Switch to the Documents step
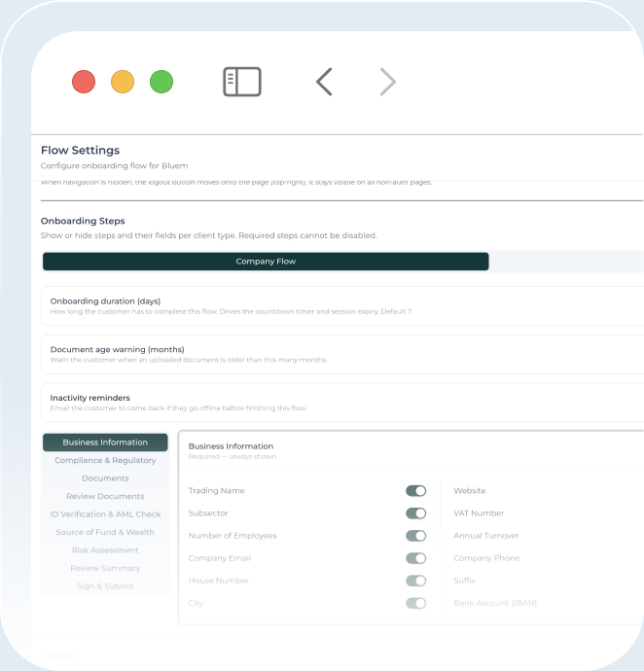 coord(105,478)
